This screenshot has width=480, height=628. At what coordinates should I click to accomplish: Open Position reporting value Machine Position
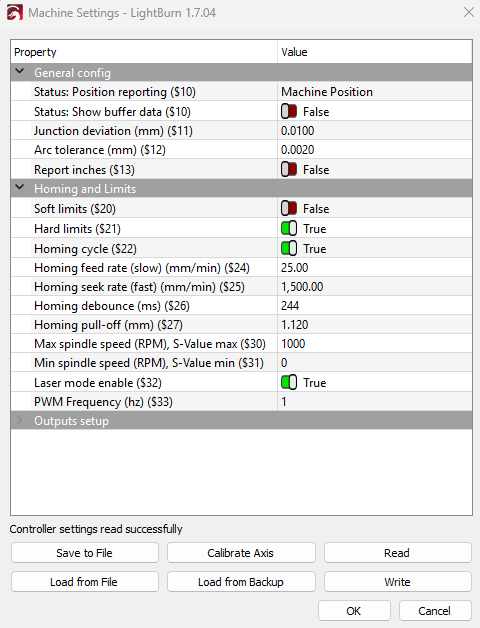click(375, 92)
